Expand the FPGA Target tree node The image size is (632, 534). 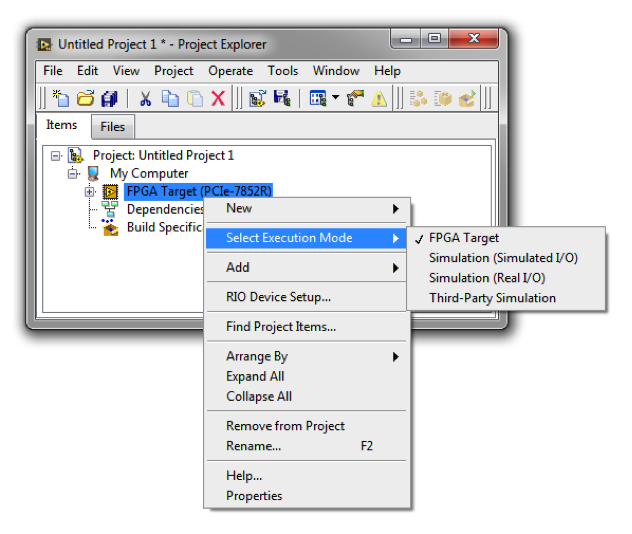90,192
